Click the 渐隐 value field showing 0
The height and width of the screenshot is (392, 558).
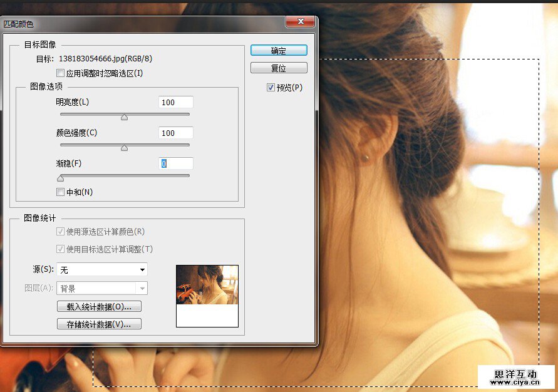click(x=175, y=163)
